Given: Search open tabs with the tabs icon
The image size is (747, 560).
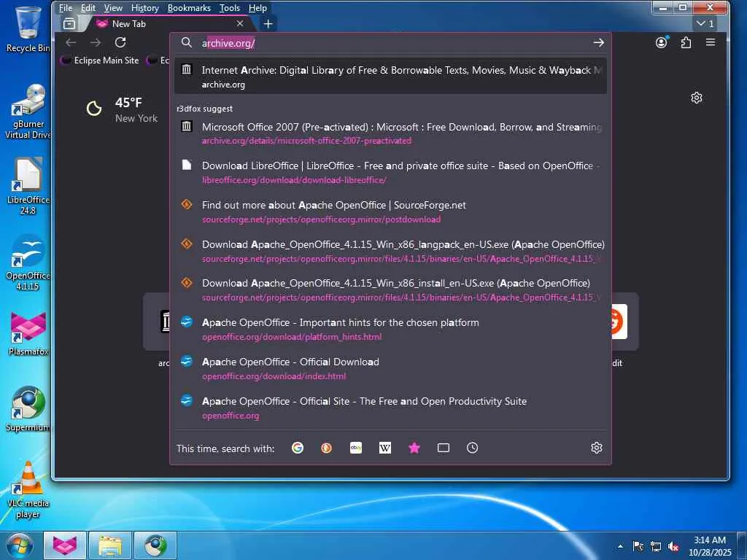Looking at the screenshot, I should tap(443, 448).
